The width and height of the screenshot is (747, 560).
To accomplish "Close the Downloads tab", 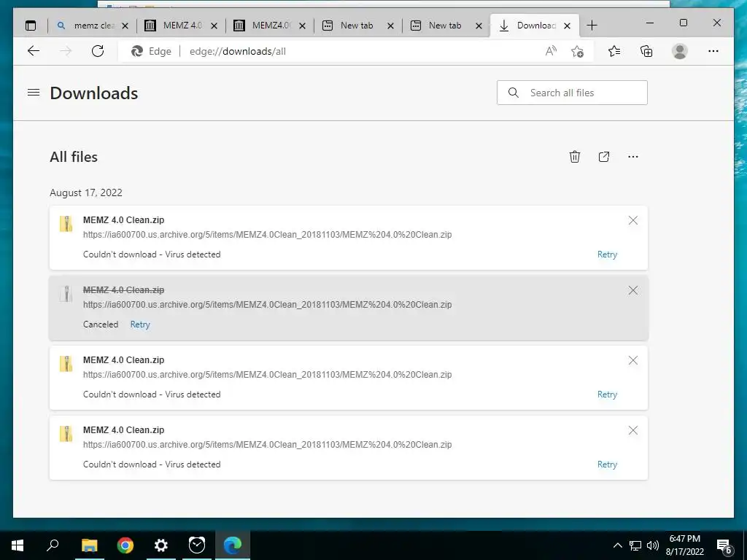I will [x=567, y=26].
